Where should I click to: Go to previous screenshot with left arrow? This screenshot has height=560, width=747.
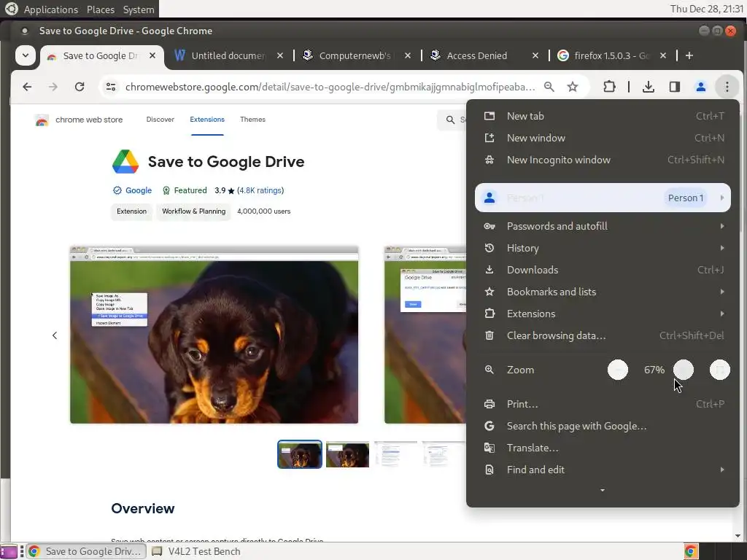pyautogui.click(x=55, y=335)
